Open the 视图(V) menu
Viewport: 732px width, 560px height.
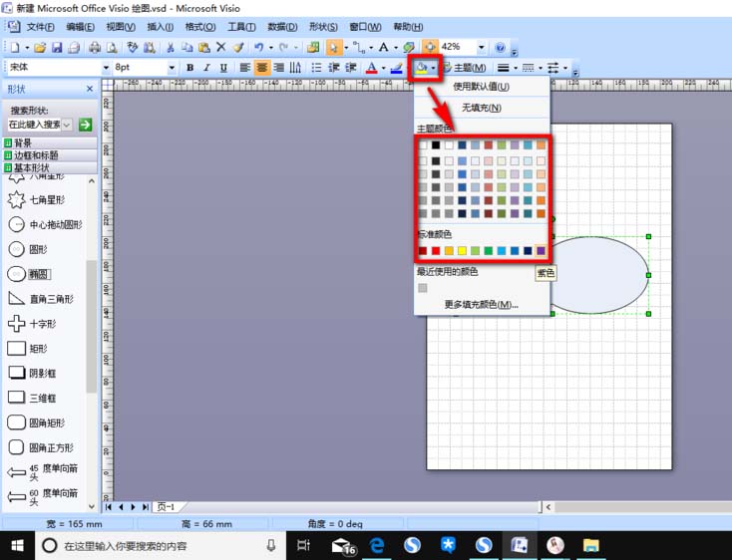(x=121, y=27)
